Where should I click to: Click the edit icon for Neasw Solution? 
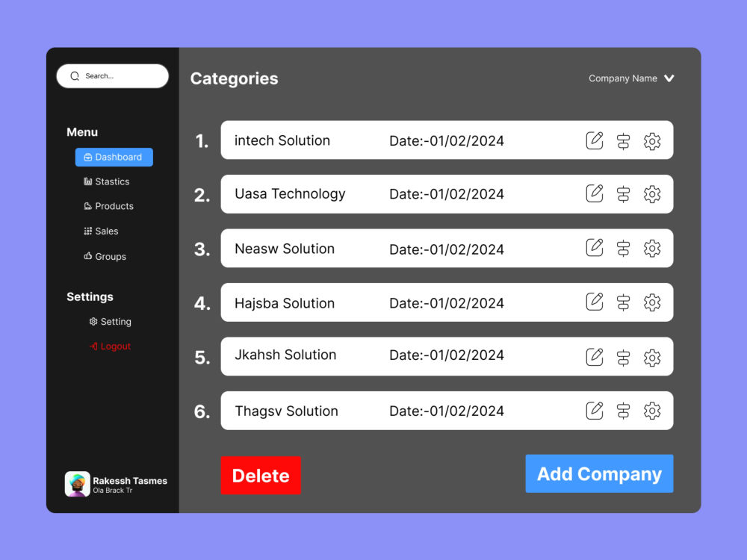pyautogui.click(x=595, y=248)
